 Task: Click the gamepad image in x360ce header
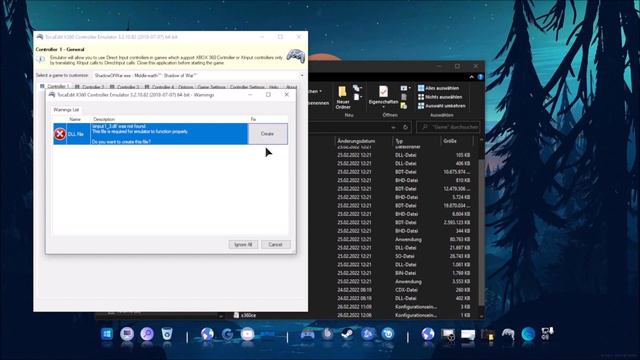[296, 56]
